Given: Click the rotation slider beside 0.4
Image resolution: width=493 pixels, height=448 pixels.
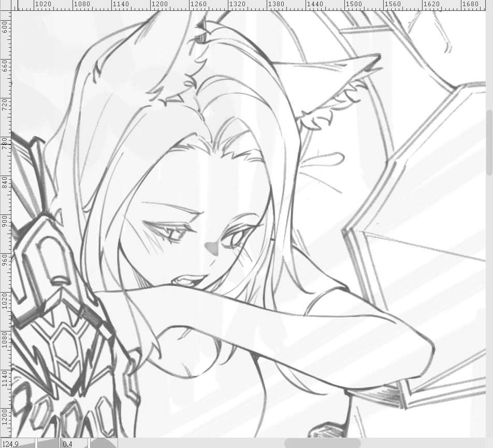Looking at the screenshot, I should 104,443.
